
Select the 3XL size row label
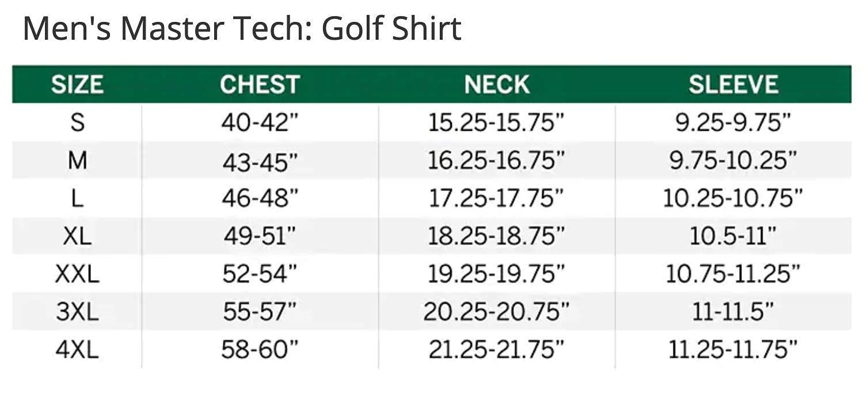77,312
